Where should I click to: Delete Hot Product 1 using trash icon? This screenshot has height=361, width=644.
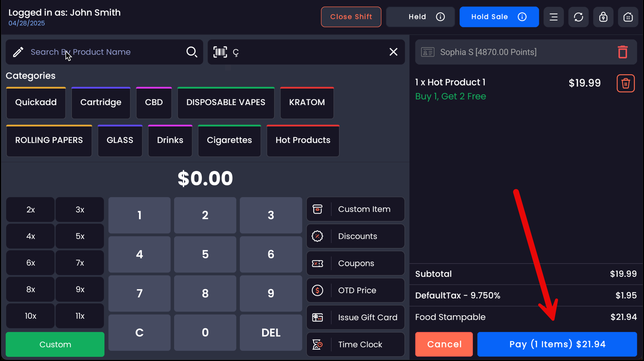[x=626, y=83]
